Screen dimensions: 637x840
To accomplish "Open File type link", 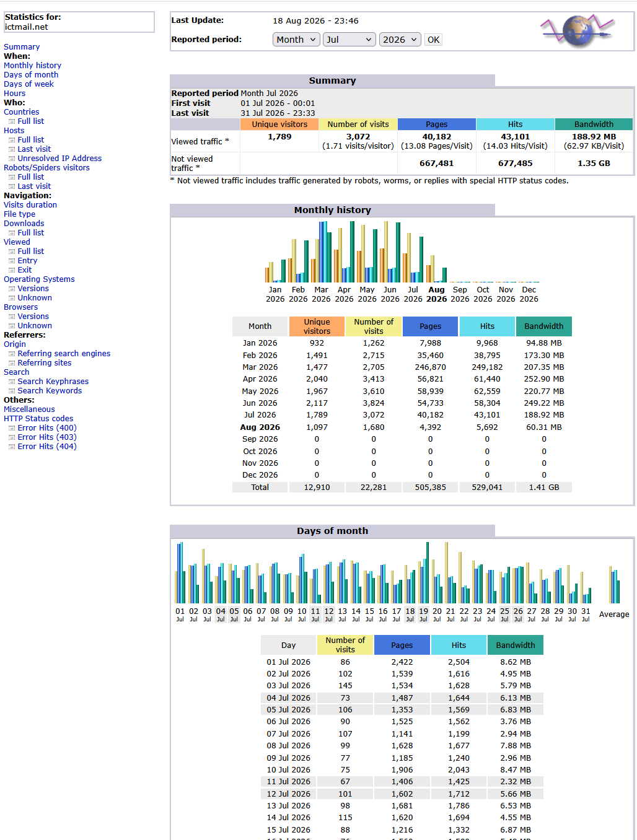I will pyautogui.click(x=19, y=214).
